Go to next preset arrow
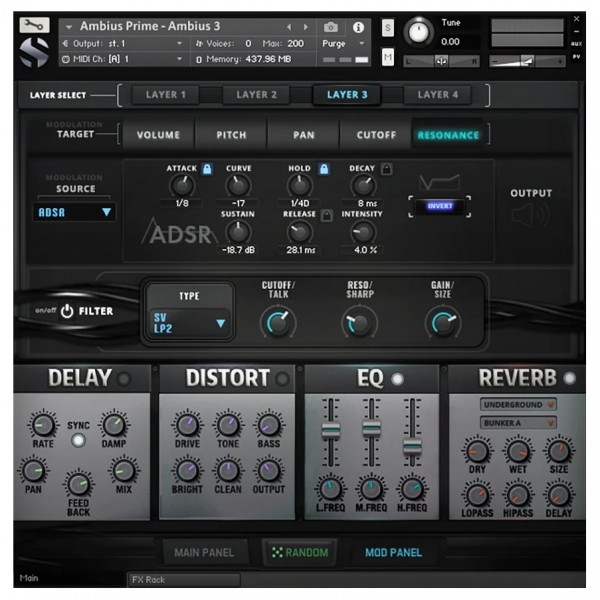 306,27
